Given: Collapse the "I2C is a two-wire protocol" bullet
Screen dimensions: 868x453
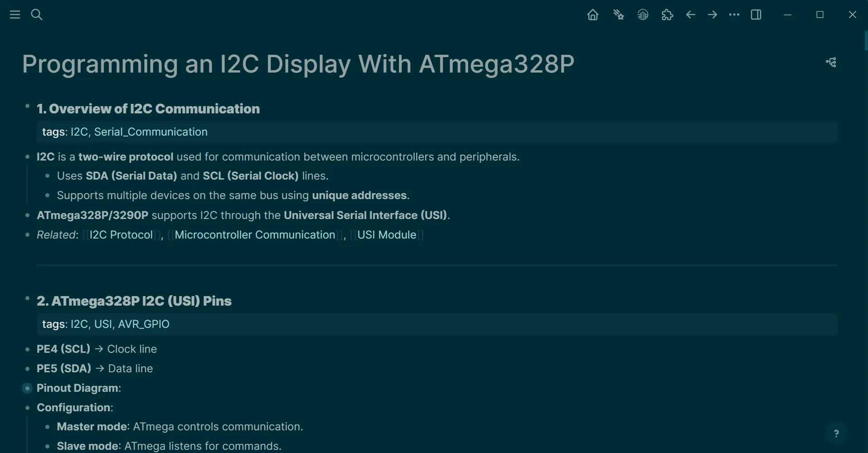Looking at the screenshot, I should [27, 157].
